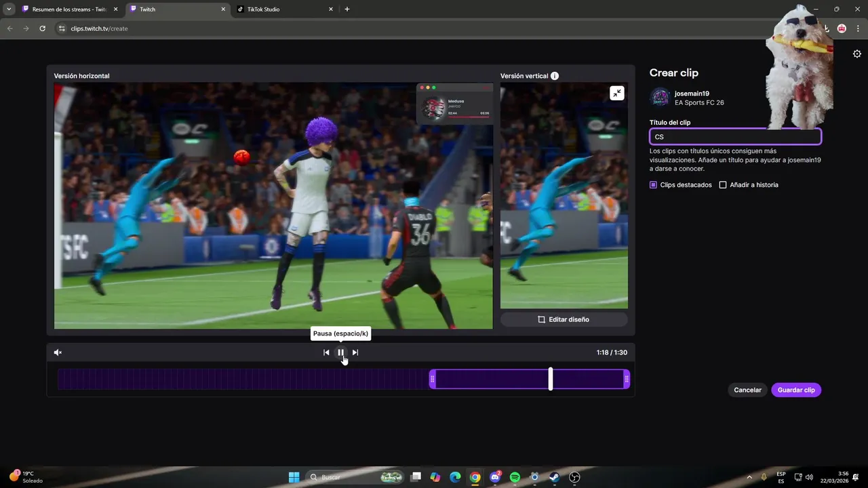
Task: Click the josemain19 channel name
Action: click(692, 94)
